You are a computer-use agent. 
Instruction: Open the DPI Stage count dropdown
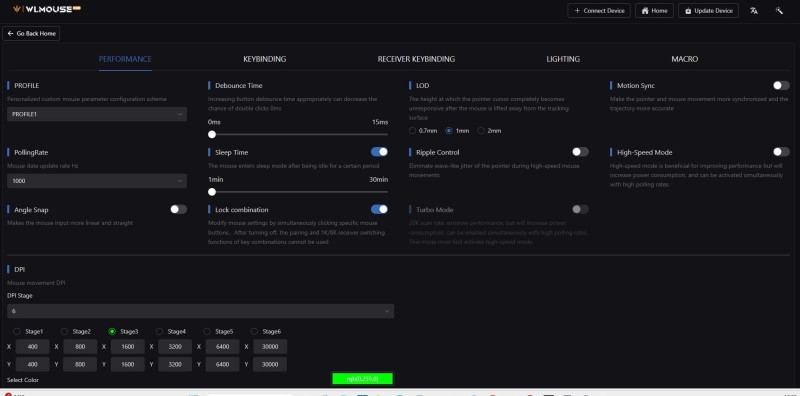[201, 311]
